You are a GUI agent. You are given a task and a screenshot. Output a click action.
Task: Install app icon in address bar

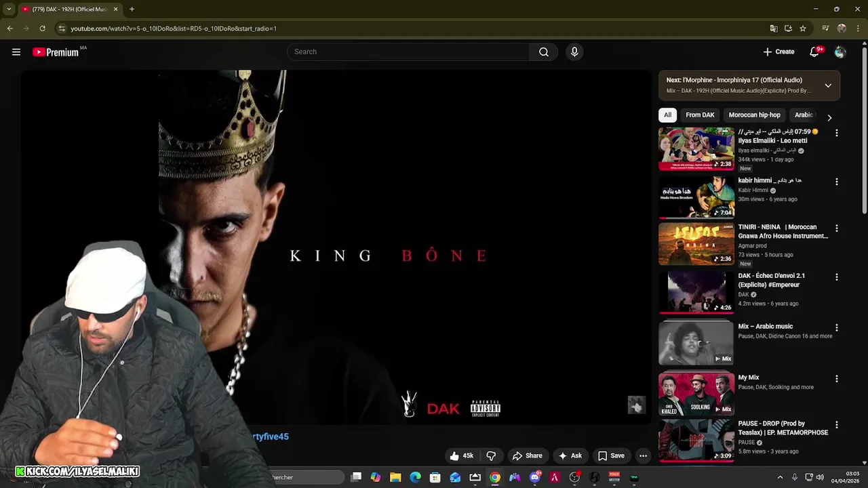(788, 28)
